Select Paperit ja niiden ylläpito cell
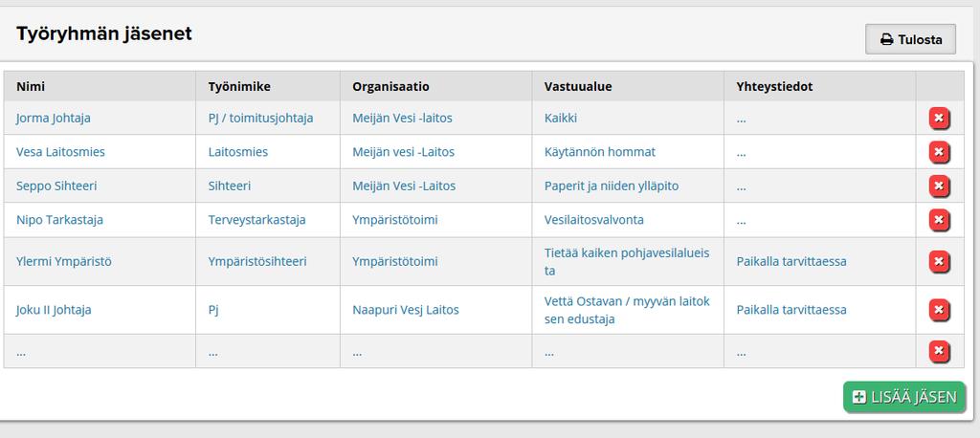 click(612, 186)
